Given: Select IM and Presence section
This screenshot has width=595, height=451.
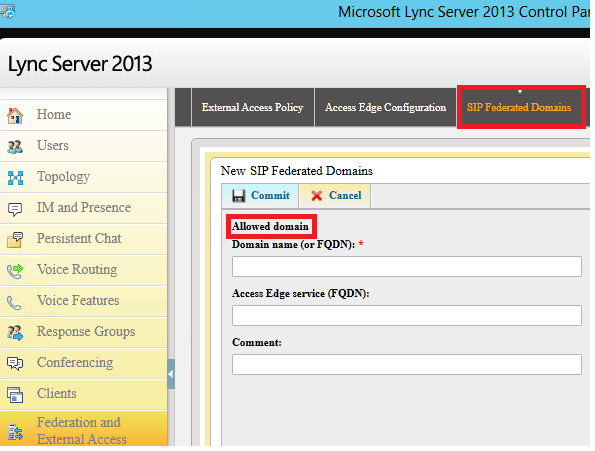Looking at the screenshot, I should (83, 209).
